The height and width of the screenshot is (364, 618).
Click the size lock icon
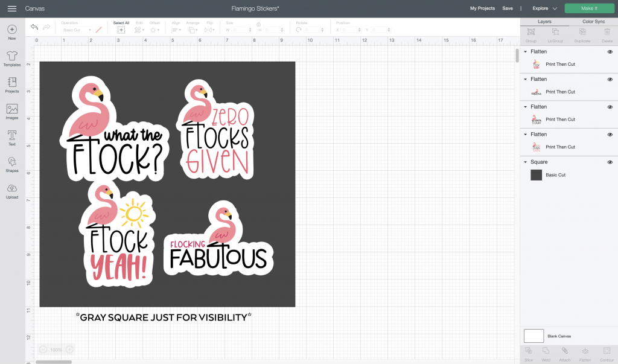[258, 25]
